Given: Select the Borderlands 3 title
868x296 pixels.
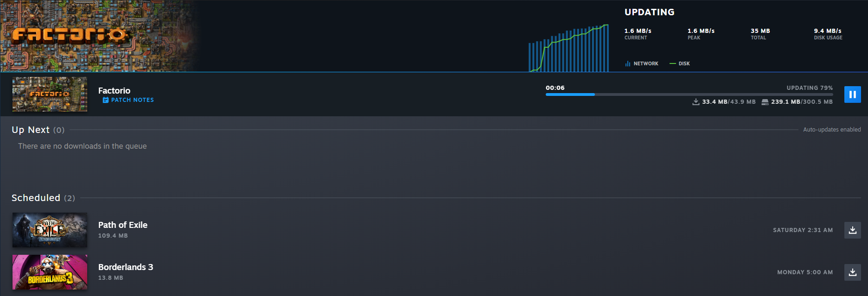Looking at the screenshot, I should tap(126, 267).
